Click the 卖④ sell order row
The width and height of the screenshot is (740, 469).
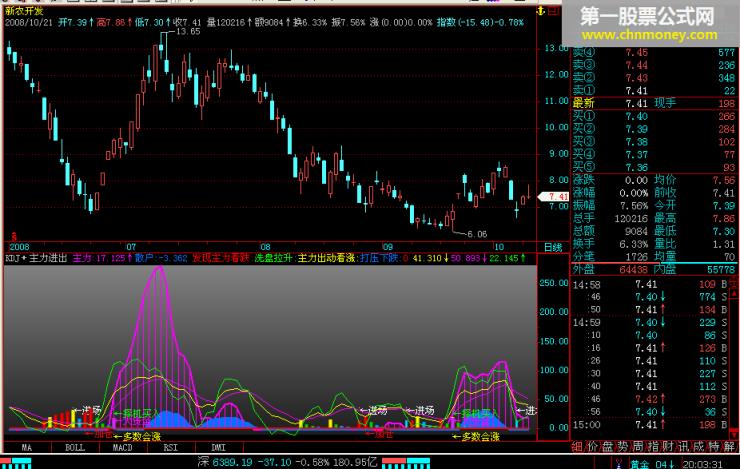click(x=654, y=52)
